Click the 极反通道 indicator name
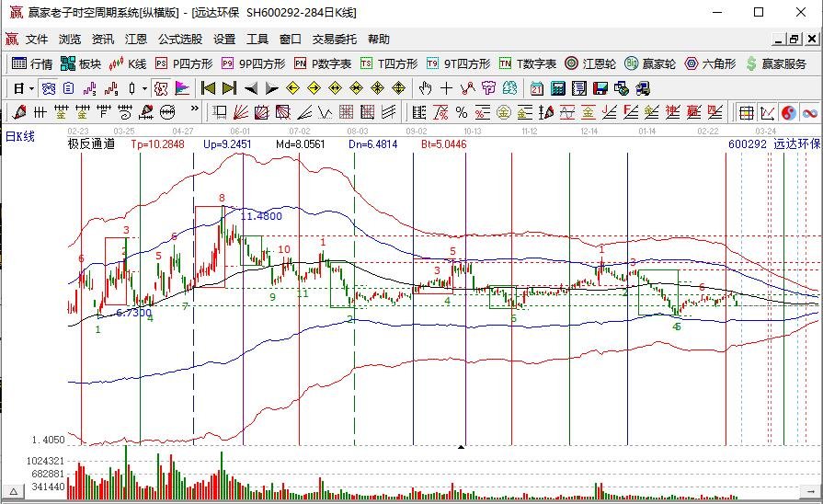Viewport: 823px width, 504px height. tap(91, 143)
